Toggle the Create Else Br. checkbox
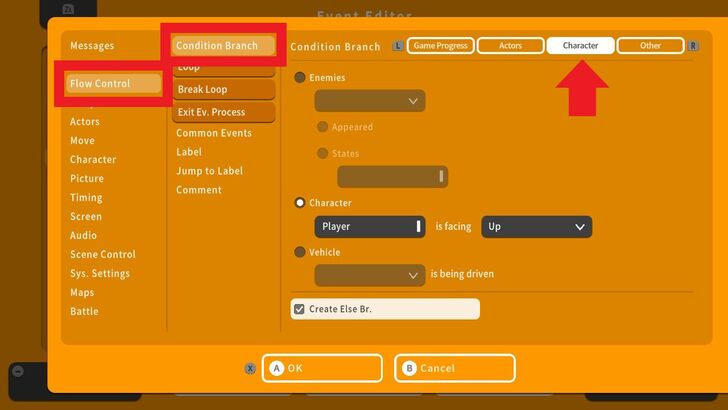Screen dimensions: 728x410 tap(299, 309)
